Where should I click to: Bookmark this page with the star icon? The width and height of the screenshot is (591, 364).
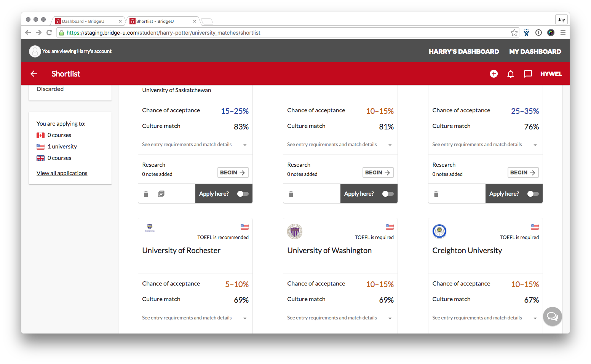tap(514, 33)
